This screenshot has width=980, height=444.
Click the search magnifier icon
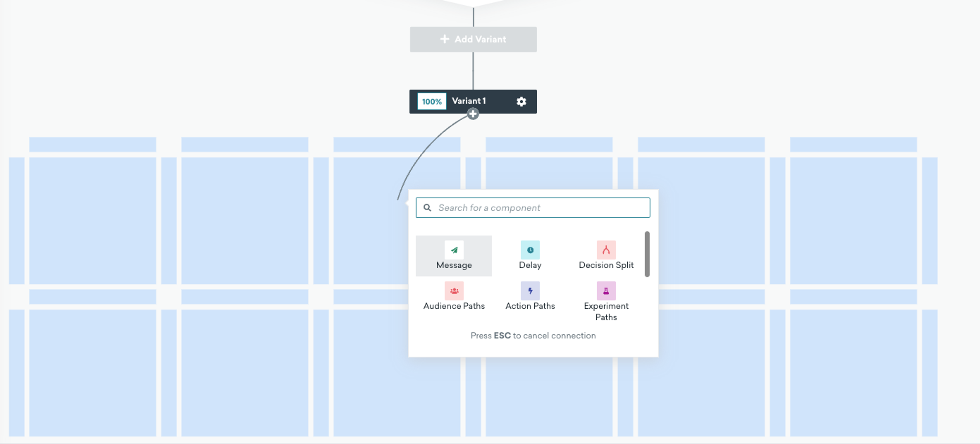[x=427, y=208]
